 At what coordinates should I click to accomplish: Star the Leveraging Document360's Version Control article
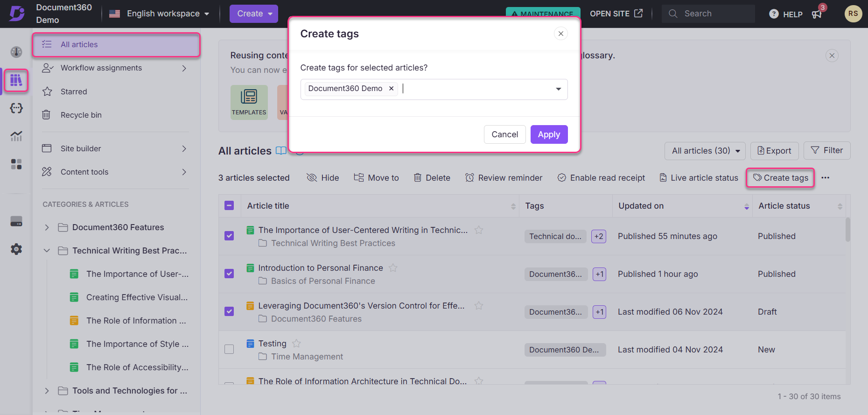tap(479, 306)
